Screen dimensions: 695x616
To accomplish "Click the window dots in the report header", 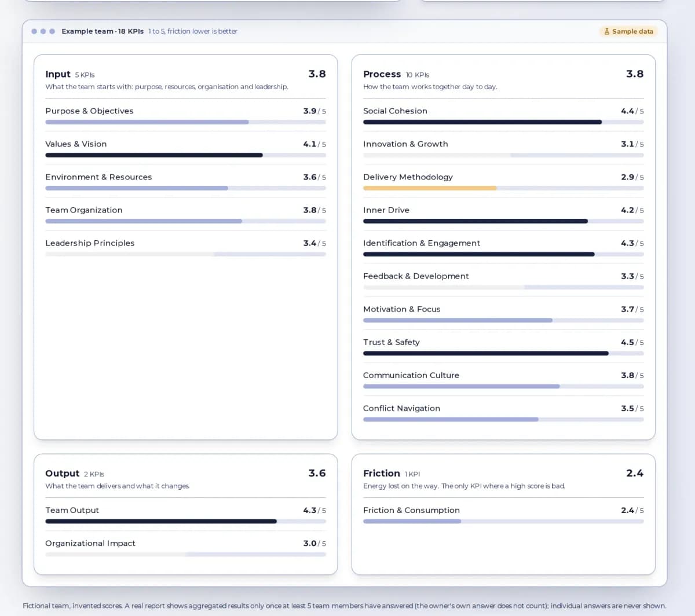I will [x=43, y=31].
